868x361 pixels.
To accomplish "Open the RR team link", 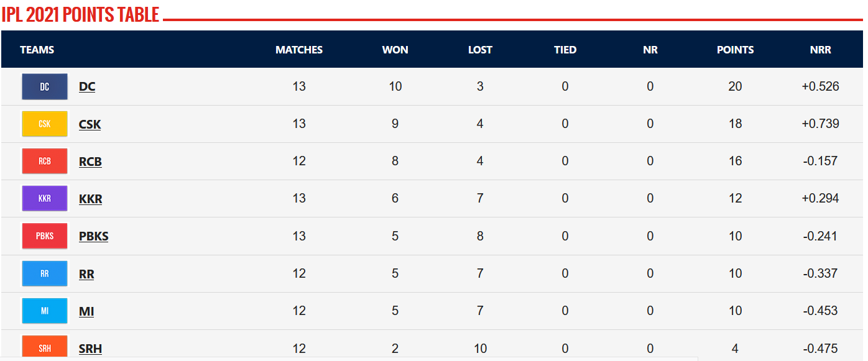I will click(x=86, y=274).
